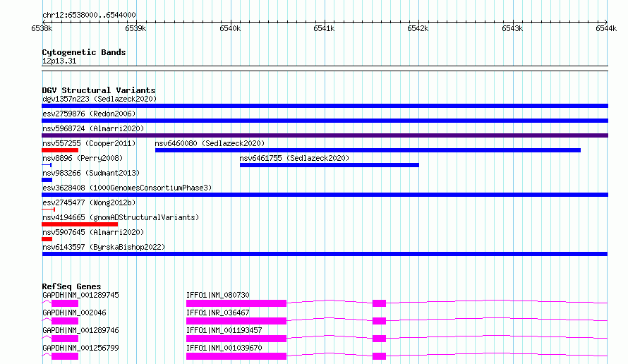Open IFFO1|NM_080730 transcript label
The width and height of the screenshot is (628, 364).
tap(218, 295)
